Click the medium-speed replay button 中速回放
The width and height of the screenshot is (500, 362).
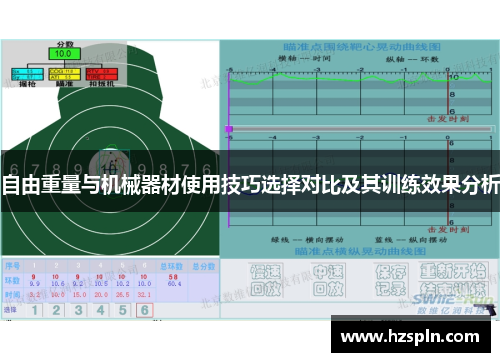pyautogui.click(x=328, y=280)
